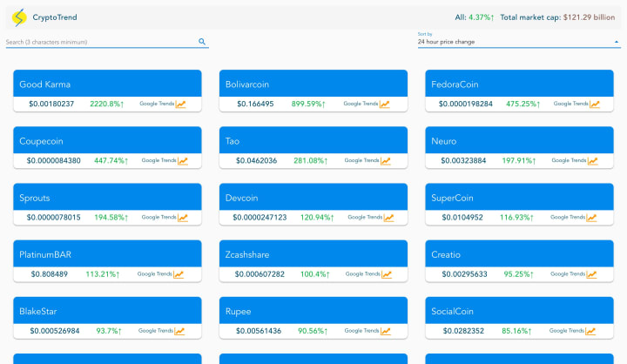Click Neuro price $0.00323884
Image resolution: width=627 pixels, height=364 pixels.
click(x=463, y=161)
